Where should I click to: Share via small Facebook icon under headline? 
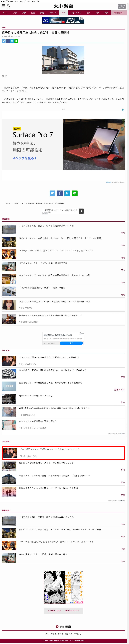8,41
